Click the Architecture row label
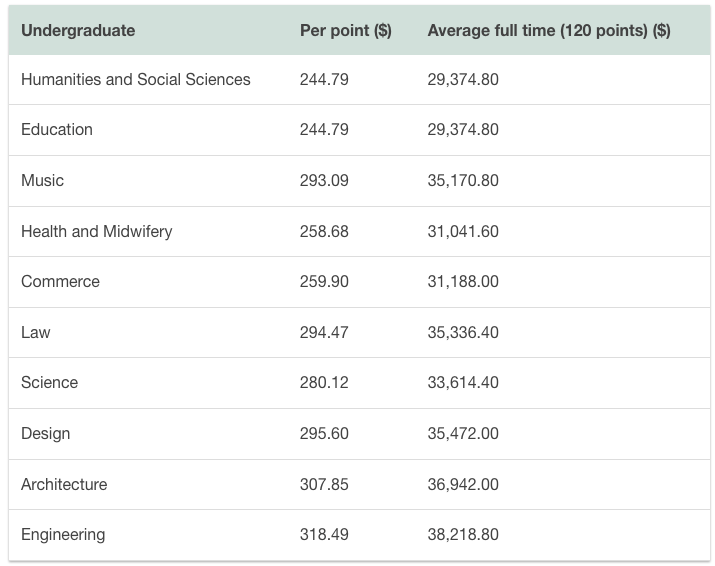This screenshot has height=566, width=715. (64, 484)
